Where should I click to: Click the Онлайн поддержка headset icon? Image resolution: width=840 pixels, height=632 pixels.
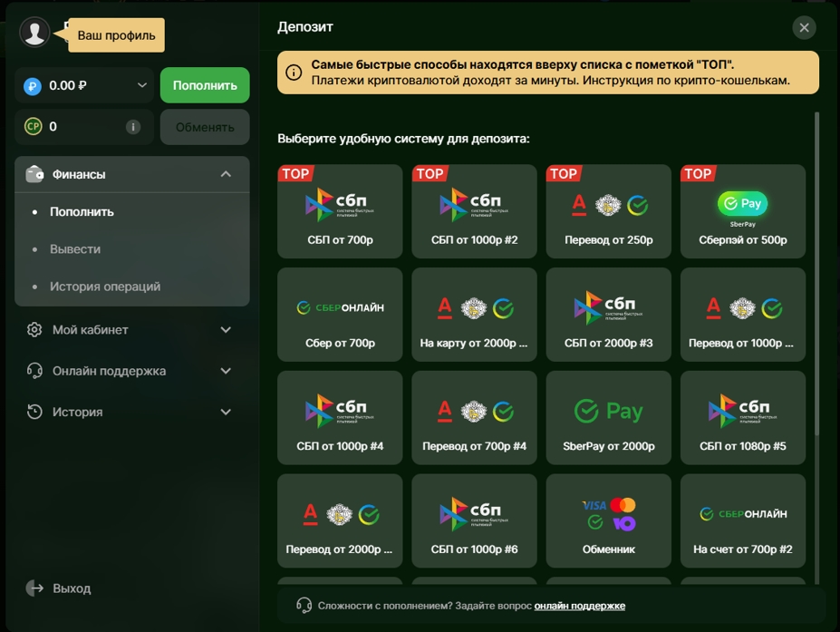pos(34,371)
